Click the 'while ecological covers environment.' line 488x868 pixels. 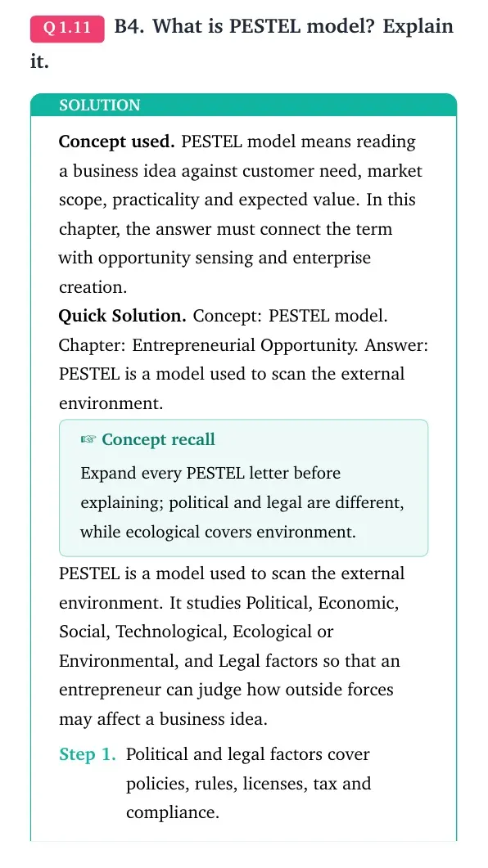(x=218, y=532)
